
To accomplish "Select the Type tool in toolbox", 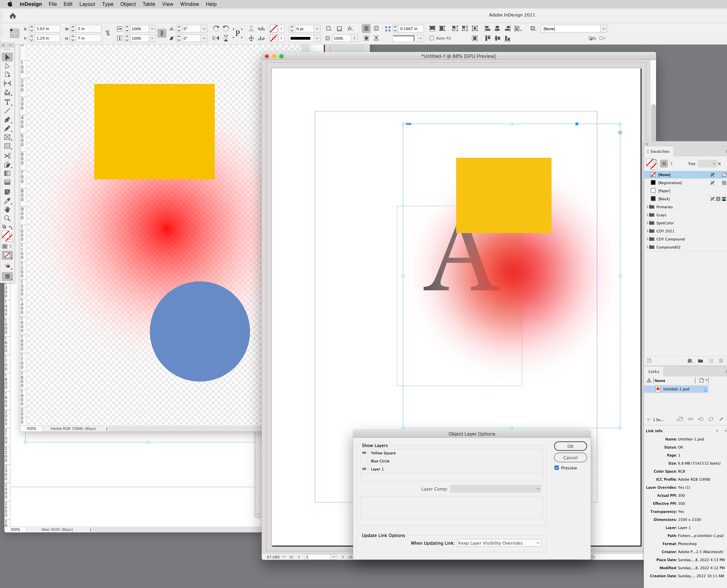I will [x=7, y=102].
